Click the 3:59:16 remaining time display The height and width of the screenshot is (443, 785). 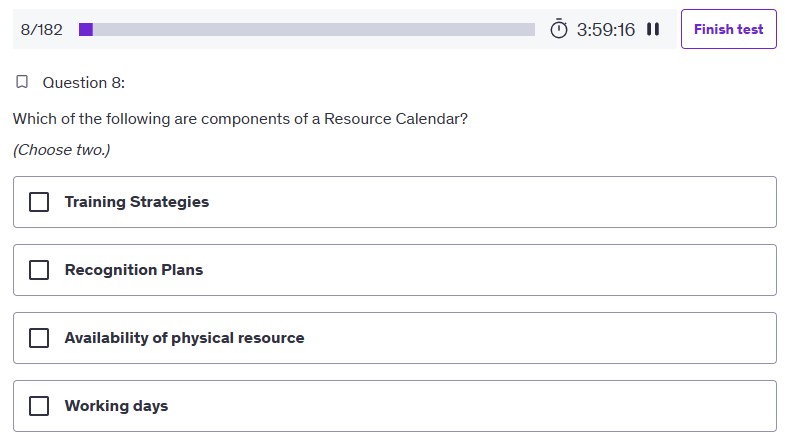(606, 29)
